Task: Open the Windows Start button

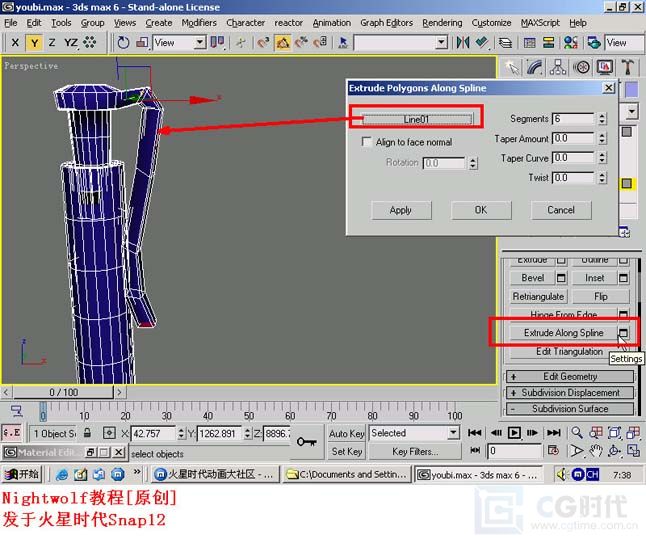Action: tap(21, 474)
